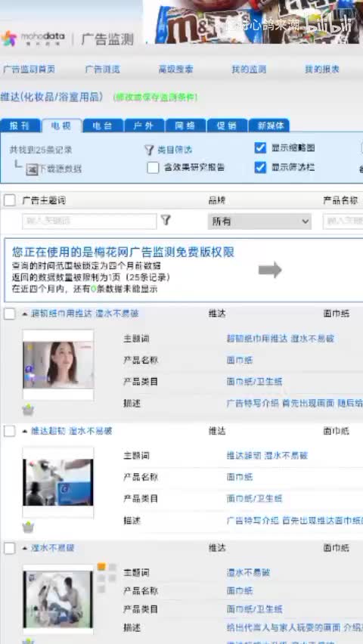Viewport: 363px width, 644px height.
Task: Collapse the 超韧纸巾用维达 row triangle
Action: click(x=25, y=314)
